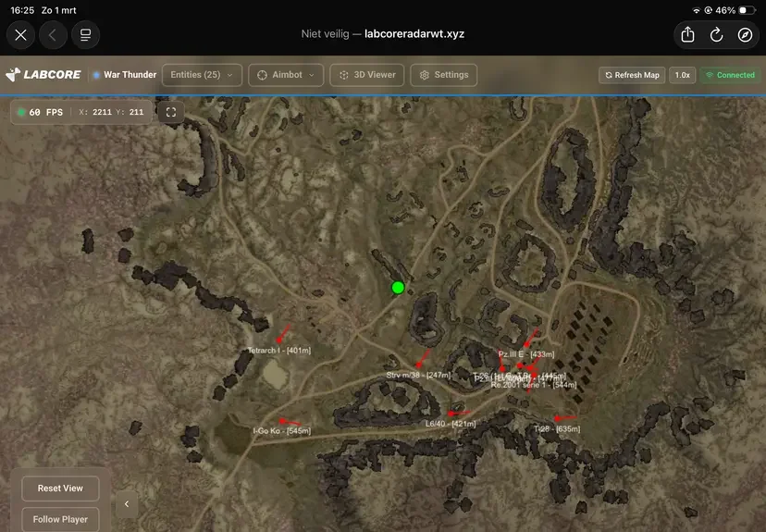
Task: Collapse the bottom-left panel with the chevron
Action: 127,504
